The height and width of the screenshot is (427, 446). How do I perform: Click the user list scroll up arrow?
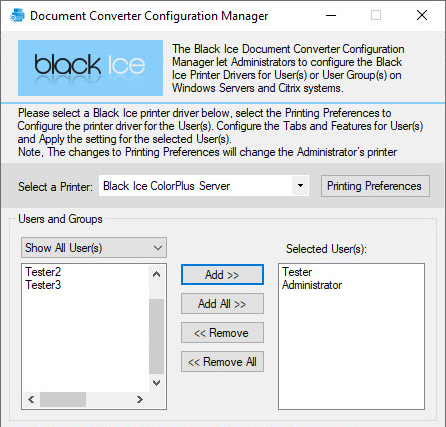pyautogui.click(x=156, y=274)
